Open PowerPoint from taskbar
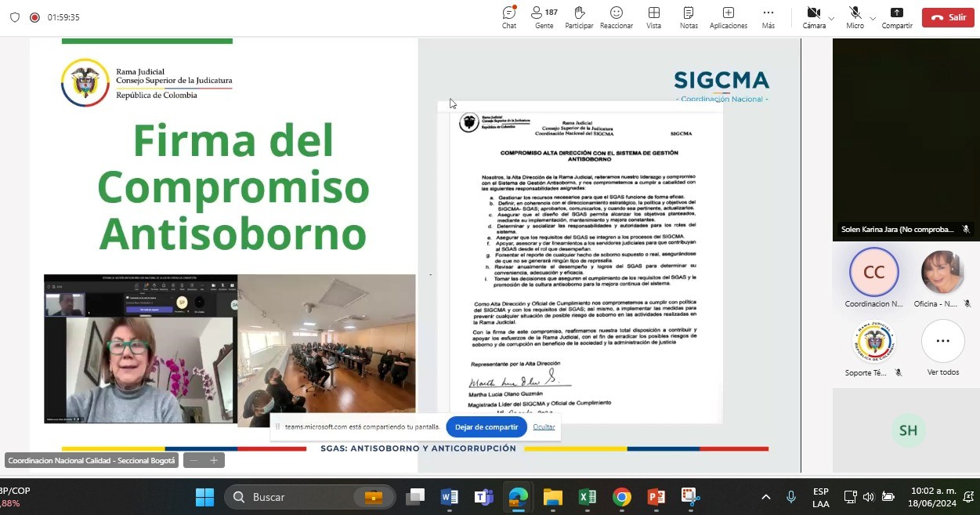The width and height of the screenshot is (980, 515). (656, 497)
